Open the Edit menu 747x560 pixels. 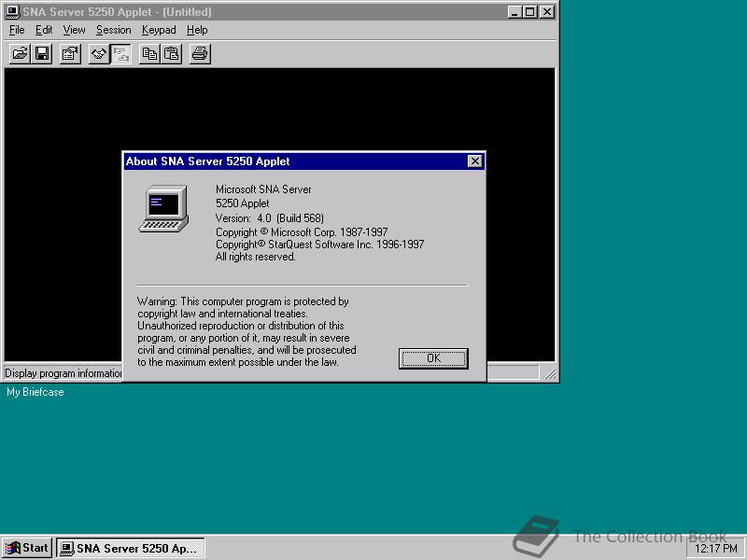click(44, 30)
